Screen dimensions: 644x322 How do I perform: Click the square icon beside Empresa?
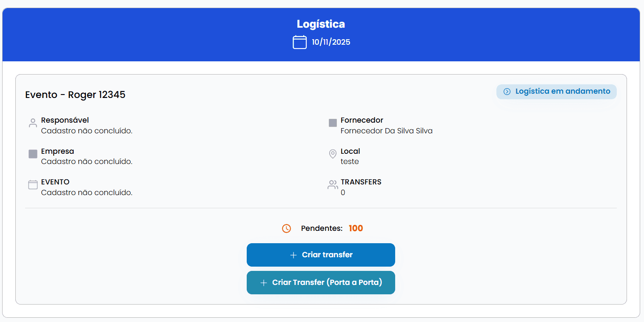[x=33, y=154]
